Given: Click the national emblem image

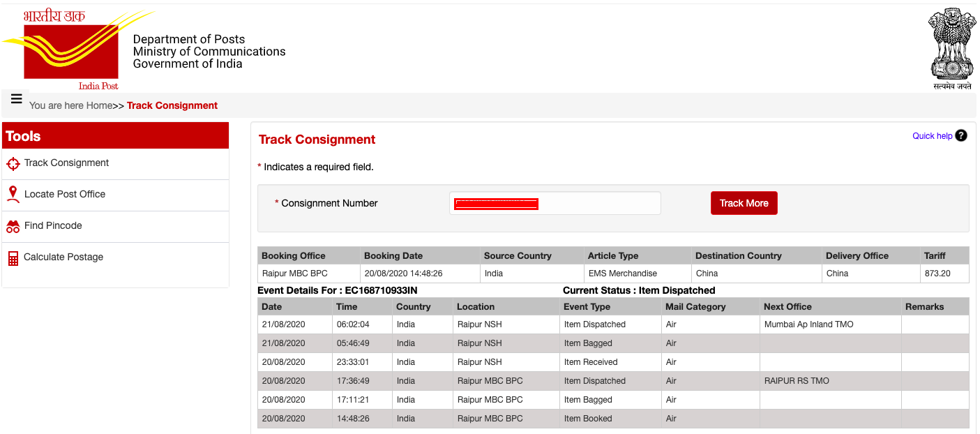Looking at the screenshot, I should tap(952, 45).
